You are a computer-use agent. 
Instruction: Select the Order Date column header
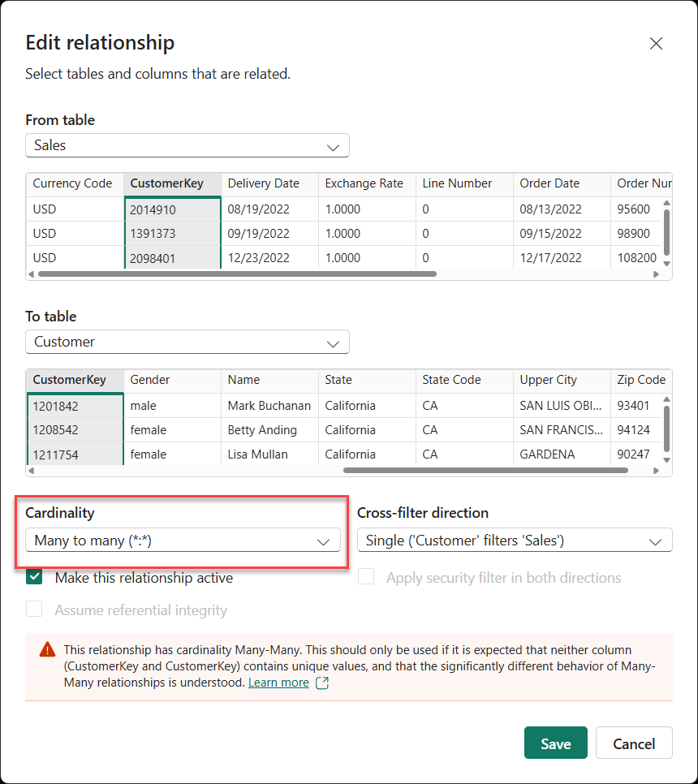(x=549, y=183)
